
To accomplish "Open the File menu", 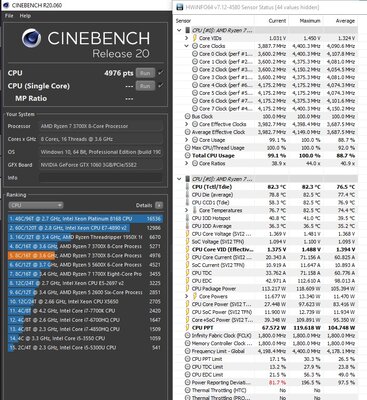I will point(9,16).
